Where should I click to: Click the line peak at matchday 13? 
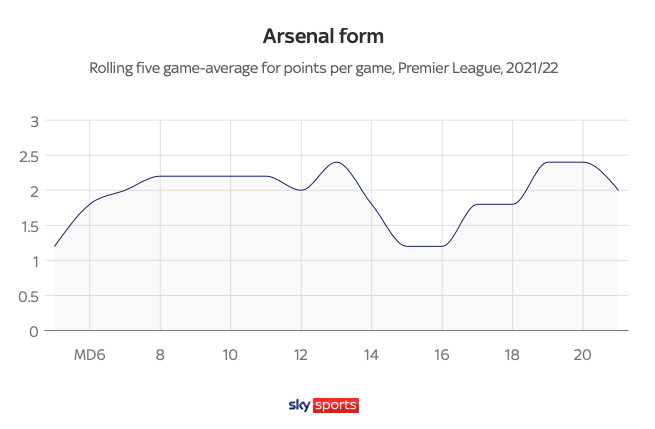[336, 163]
